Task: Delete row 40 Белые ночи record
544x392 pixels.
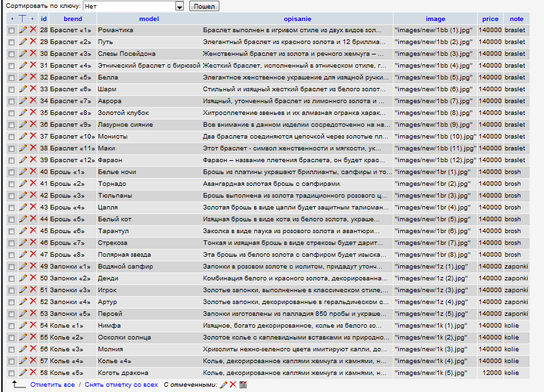Action: 33,171
